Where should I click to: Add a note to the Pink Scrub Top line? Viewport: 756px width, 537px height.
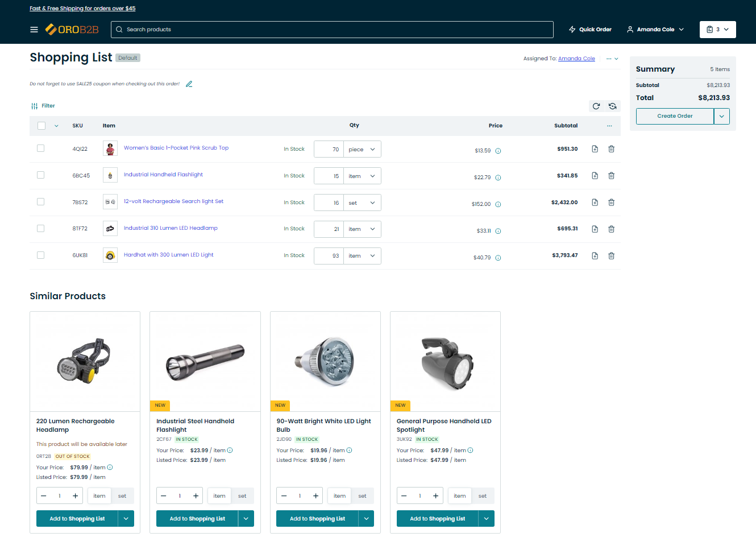tap(595, 149)
